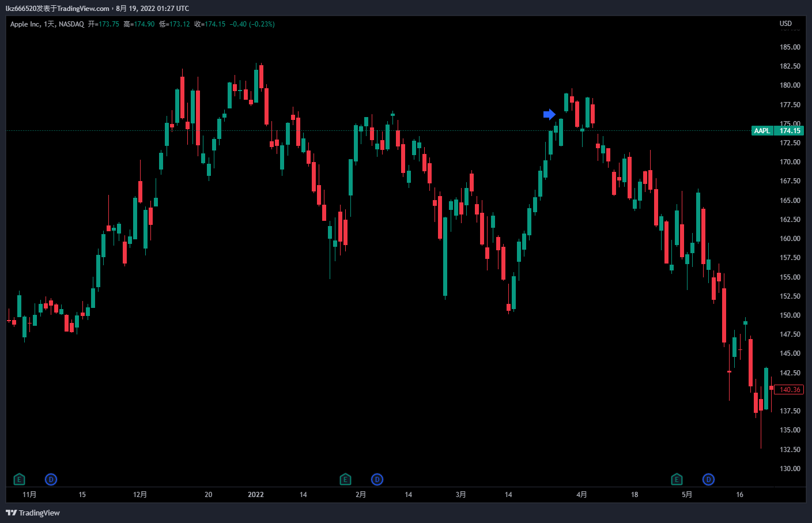Click the TradingView logo at the bottom
Image resolution: width=812 pixels, height=523 pixels.
pos(33,513)
